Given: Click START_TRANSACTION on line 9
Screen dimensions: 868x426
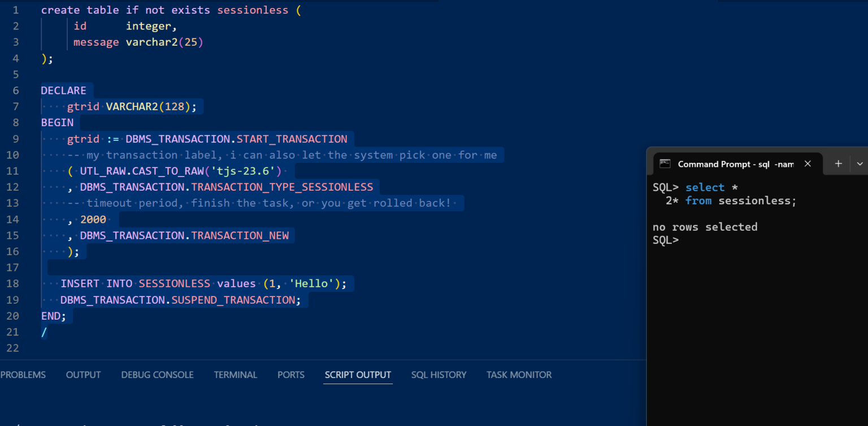Looking at the screenshot, I should click(292, 139).
